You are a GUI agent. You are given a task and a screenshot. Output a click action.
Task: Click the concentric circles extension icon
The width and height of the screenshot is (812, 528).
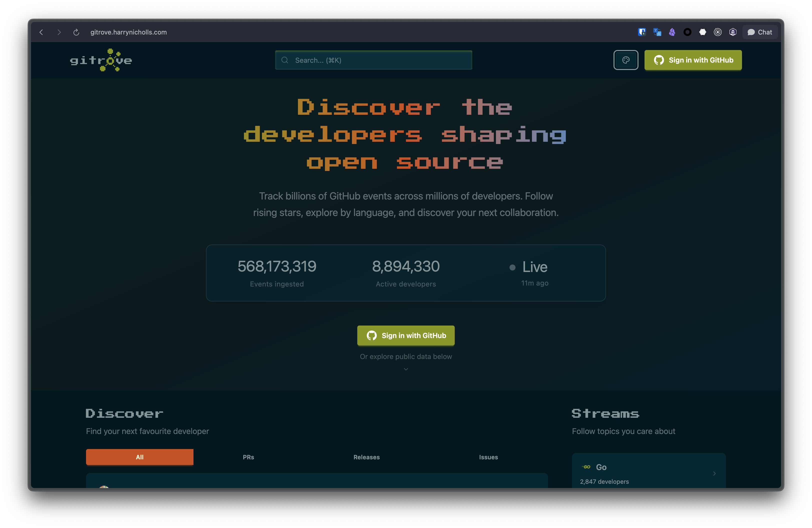[x=718, y=32]
